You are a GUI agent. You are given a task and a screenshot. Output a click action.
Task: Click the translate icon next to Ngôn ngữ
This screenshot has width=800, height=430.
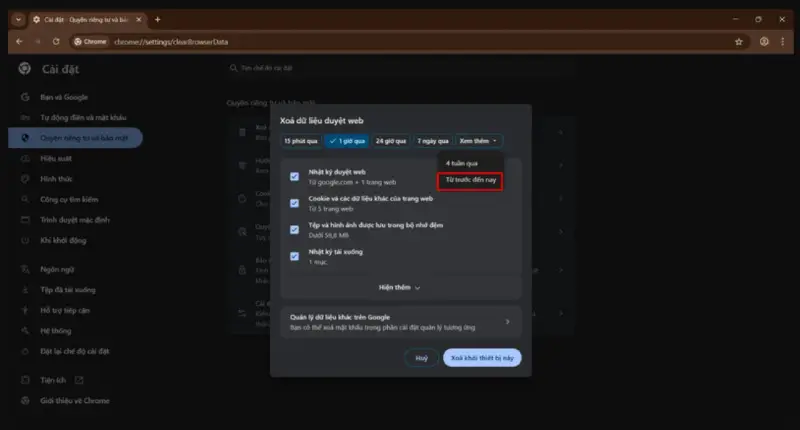(24, 269)
